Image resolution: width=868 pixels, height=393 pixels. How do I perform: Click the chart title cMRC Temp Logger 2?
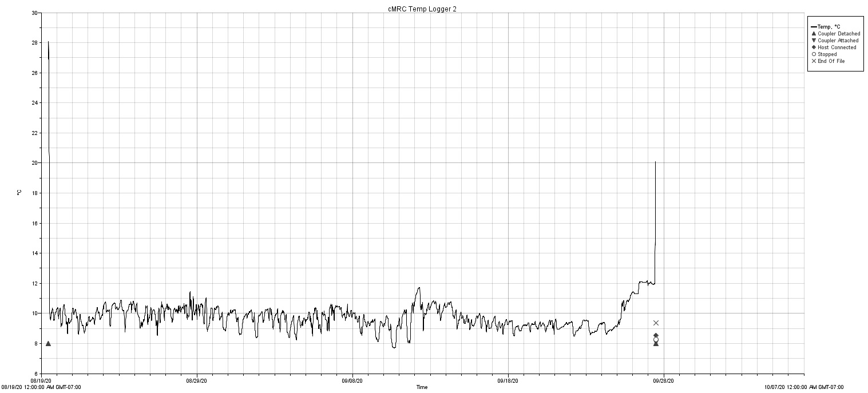pos(422,9)
